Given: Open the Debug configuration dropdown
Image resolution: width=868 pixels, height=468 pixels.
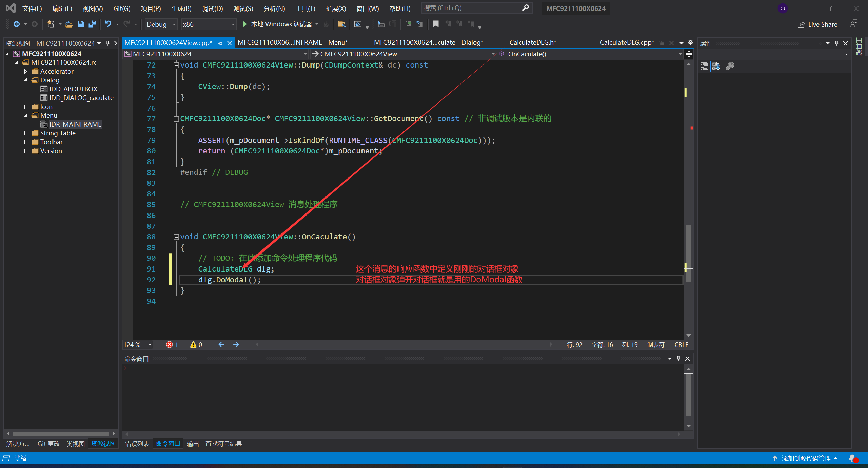Looking at the screenshot, I should tap(174, 24).
